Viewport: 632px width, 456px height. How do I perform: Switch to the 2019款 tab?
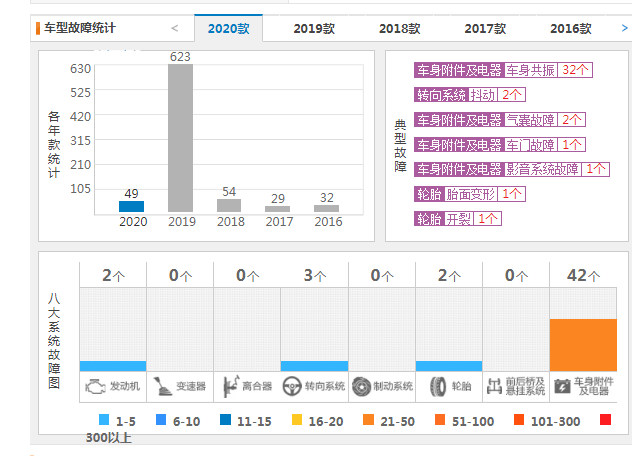point(314,28)
